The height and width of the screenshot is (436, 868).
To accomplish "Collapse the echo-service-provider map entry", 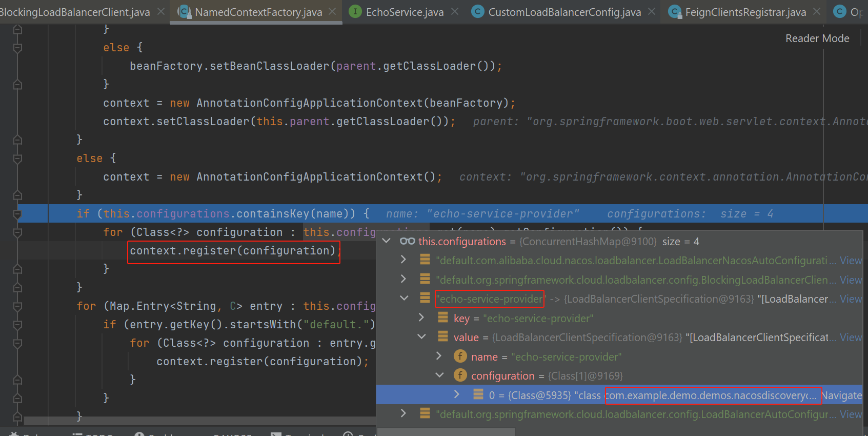I will click(x=404, y=299).
